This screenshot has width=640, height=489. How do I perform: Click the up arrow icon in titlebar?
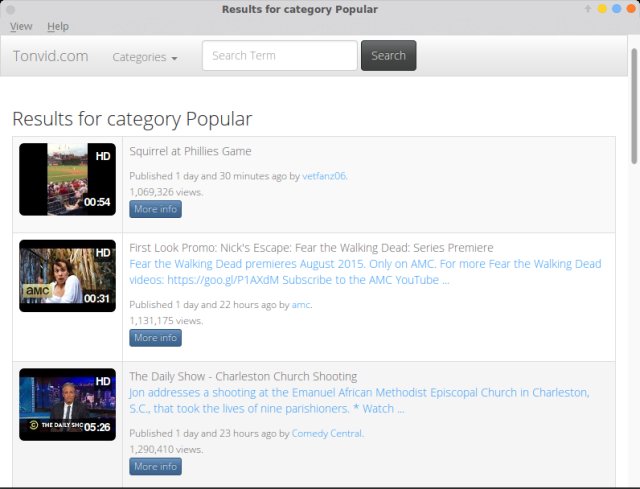click(x=588, y=9)
